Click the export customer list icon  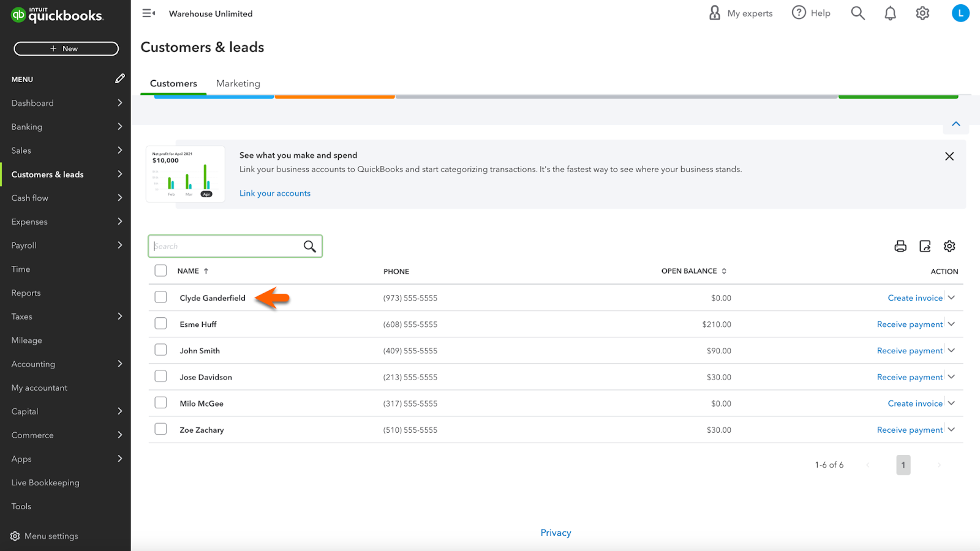pyautogui.click(x=925, y=246)
